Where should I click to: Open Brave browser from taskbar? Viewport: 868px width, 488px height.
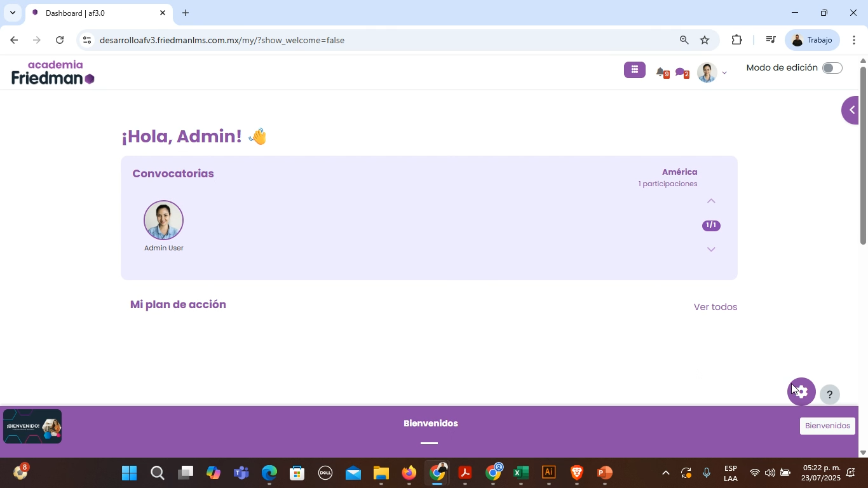click(576, 473)
